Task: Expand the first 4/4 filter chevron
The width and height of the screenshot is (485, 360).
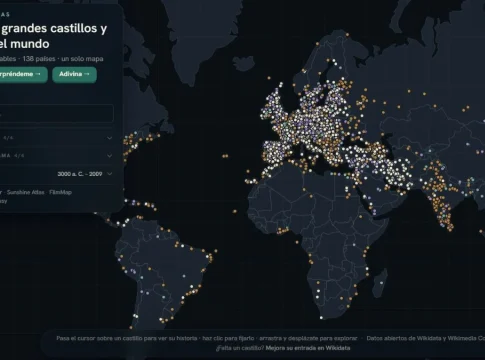Action: [109, 138]
